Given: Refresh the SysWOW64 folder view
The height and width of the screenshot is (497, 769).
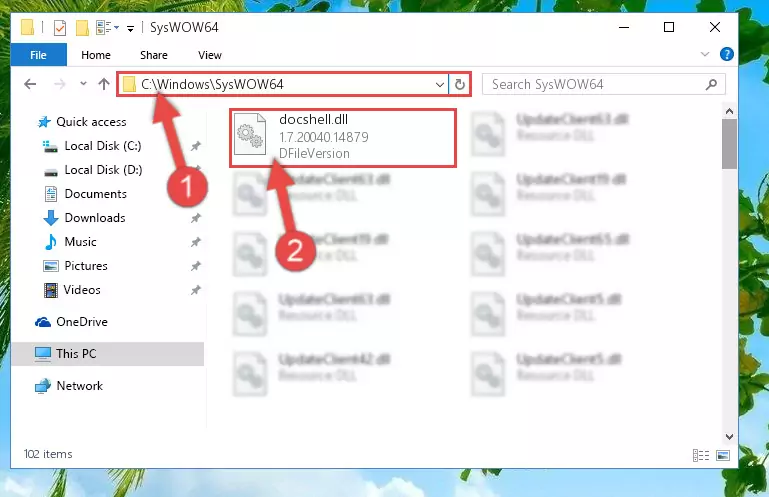Looking at the screenshot, I should pyautogui.click(x=460, y=84).
